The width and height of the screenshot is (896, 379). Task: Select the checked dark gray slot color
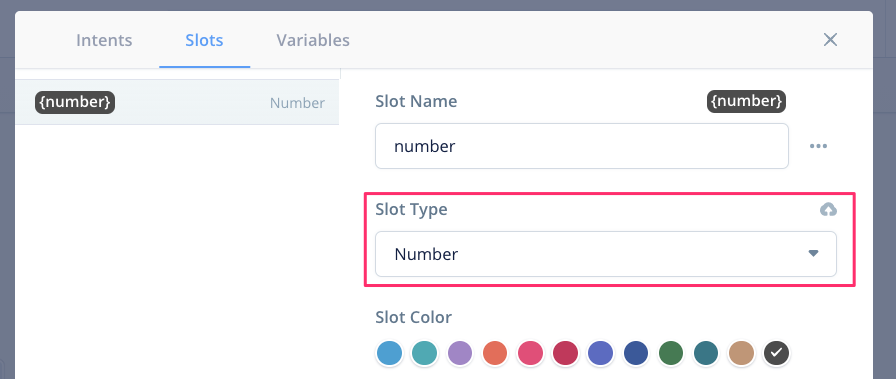pos(777,353)
